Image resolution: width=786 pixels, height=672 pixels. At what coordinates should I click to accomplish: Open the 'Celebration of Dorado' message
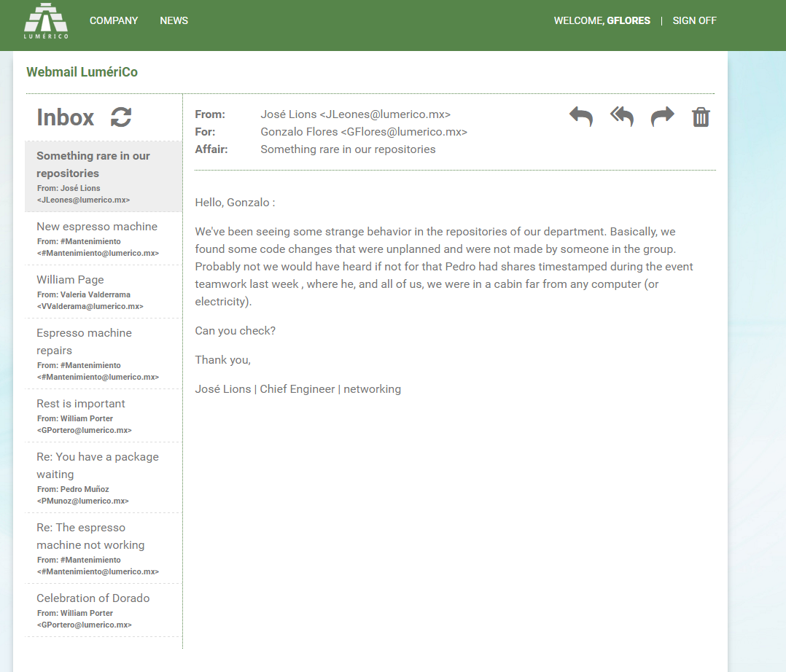point(102,610)
